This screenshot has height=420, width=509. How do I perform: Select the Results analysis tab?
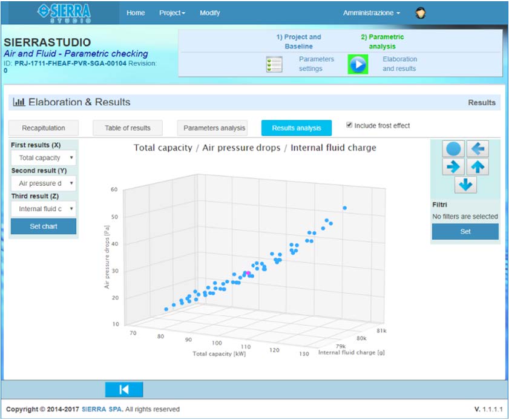pyautogui.click(x=297, y=128)
